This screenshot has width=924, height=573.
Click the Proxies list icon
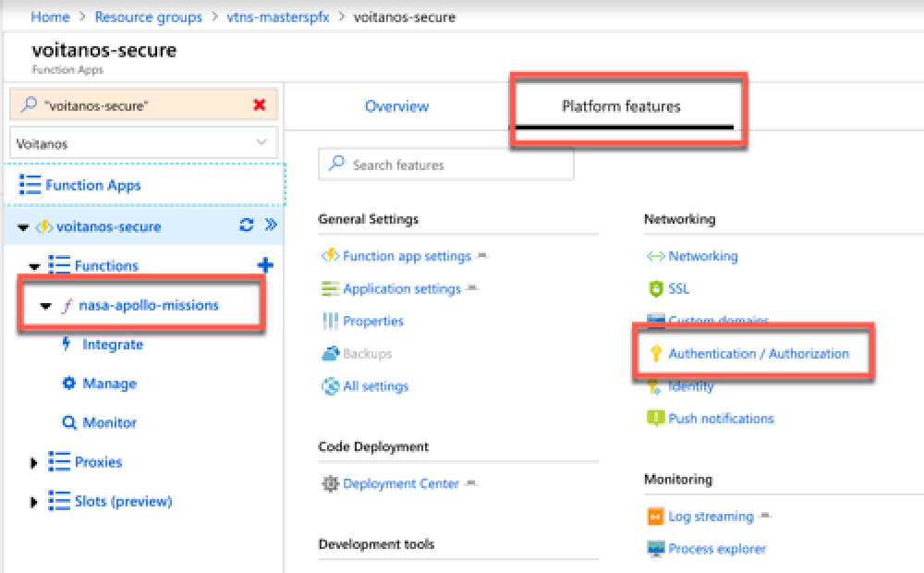point(59,461)
